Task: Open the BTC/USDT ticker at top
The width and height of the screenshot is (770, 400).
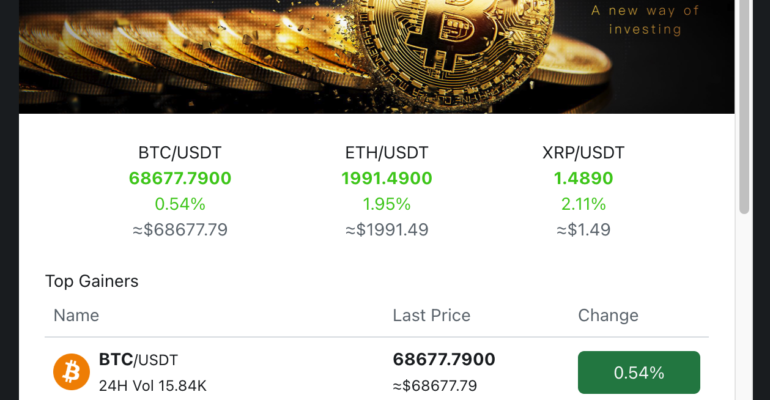Action: tap(180, 153)
